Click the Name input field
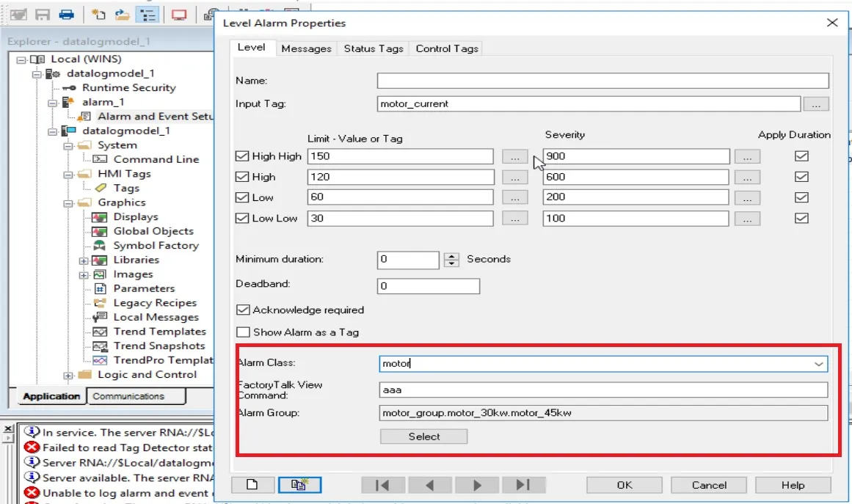852x504 pixels. 602,81
